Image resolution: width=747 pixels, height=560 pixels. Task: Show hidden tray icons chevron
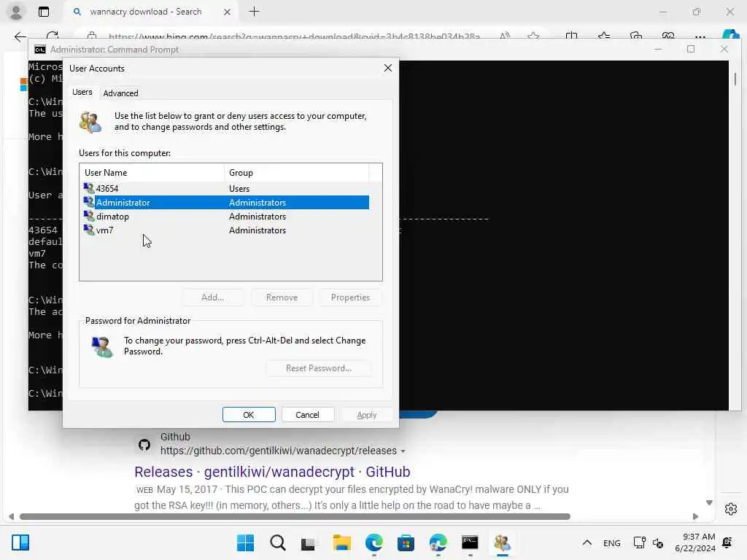pos(587,542)
